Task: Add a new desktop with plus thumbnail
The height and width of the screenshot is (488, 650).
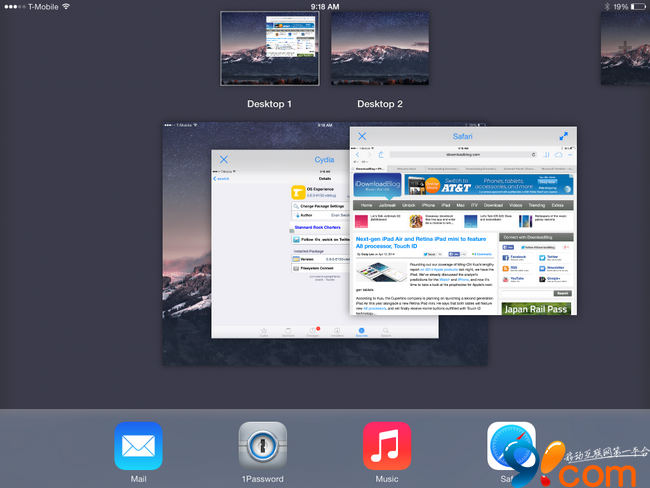Action: 625,49
